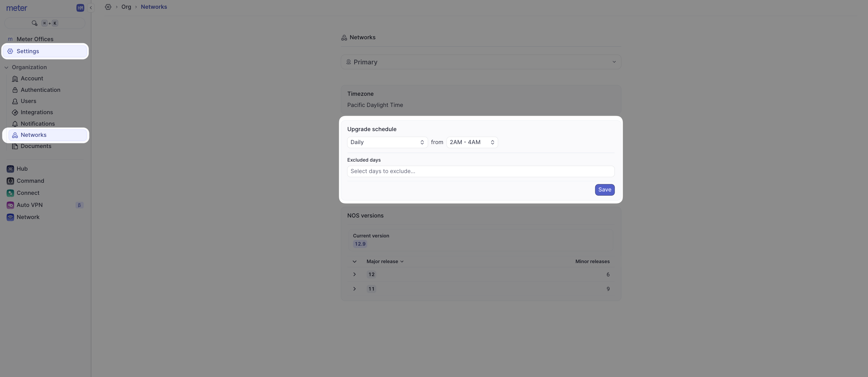Open the meter home logo
This screenshot has height=377, width=868.
[x=17, y=8]
